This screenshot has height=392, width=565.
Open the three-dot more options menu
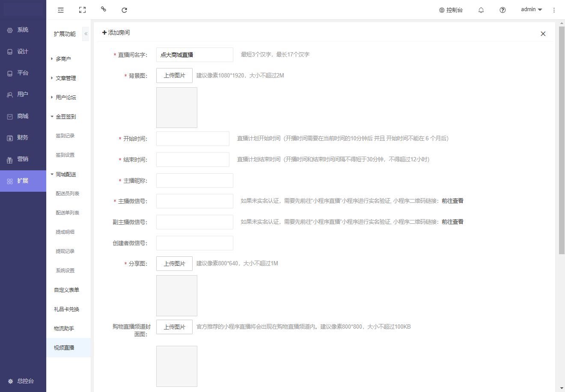[x=554, y=10]
